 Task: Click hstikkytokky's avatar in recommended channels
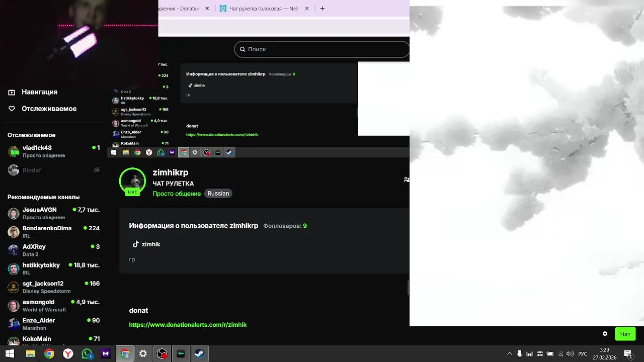(14, 268)
